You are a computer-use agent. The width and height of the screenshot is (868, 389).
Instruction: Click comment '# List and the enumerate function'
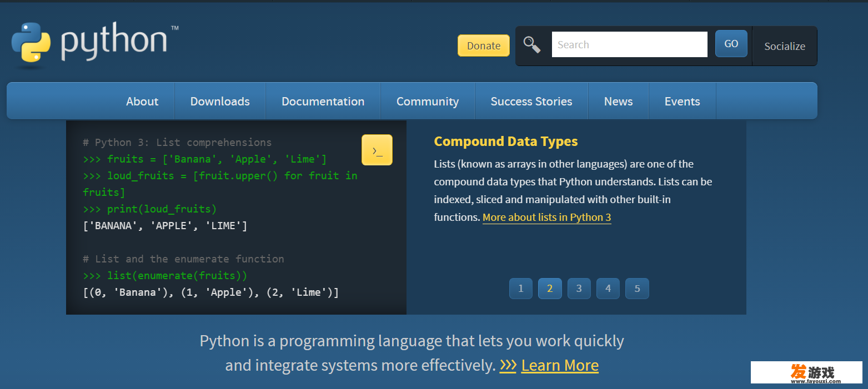[183, 259]
